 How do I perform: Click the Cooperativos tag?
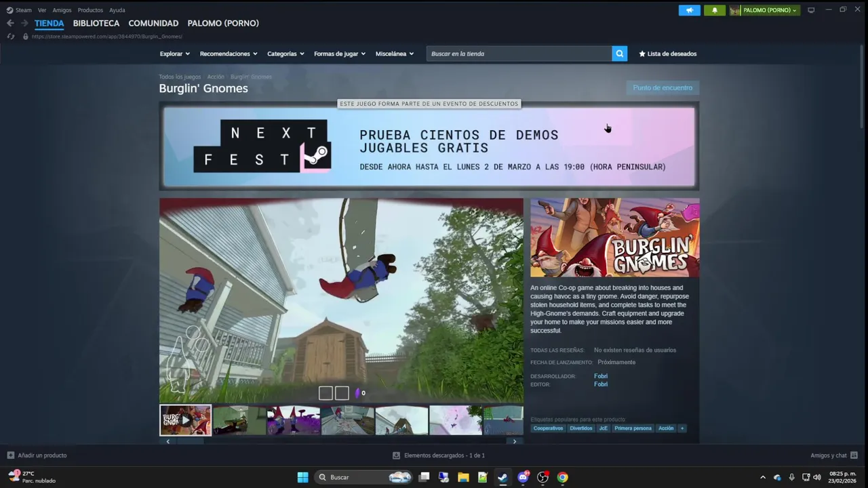pos(548,428)
